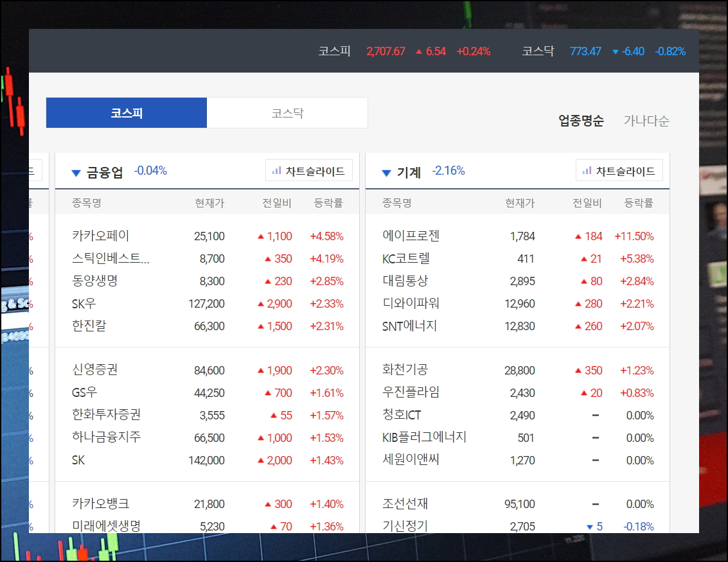The image size is (728, 562).
Task: Click 전일비 column header in 기계 table
Action: pyautogui.click(x=587, y=203)
